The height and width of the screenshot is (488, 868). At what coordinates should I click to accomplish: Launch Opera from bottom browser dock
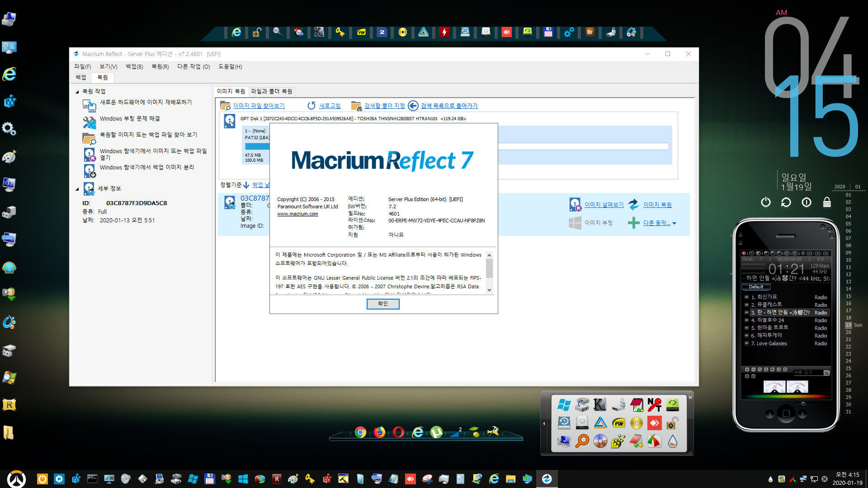398,432
